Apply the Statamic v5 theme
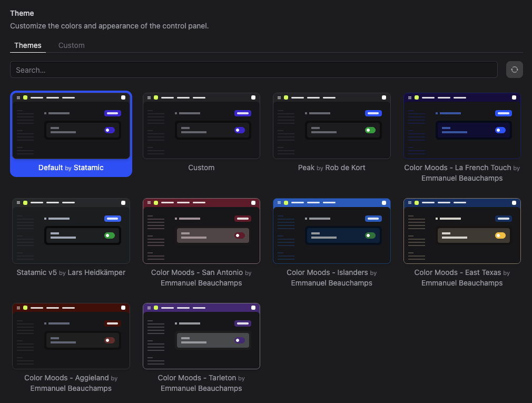The width and height of the screenshot is (532, 403). pyautogui.click(x=71, y=231)
